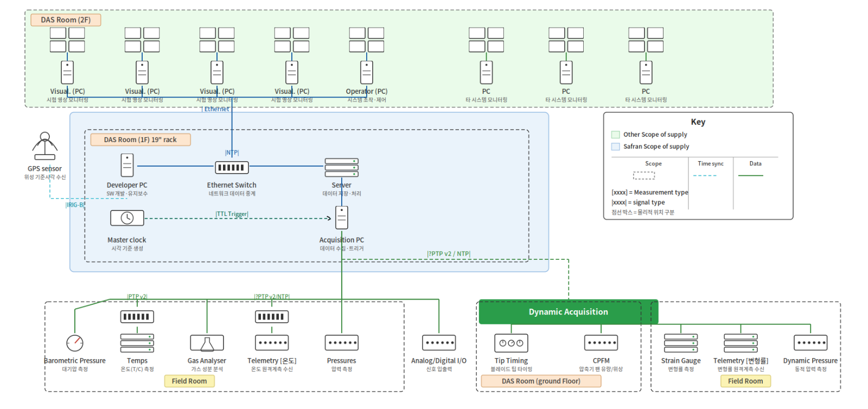
Task: Click the Gas Analyser flask icon
Action: [207, 343]
